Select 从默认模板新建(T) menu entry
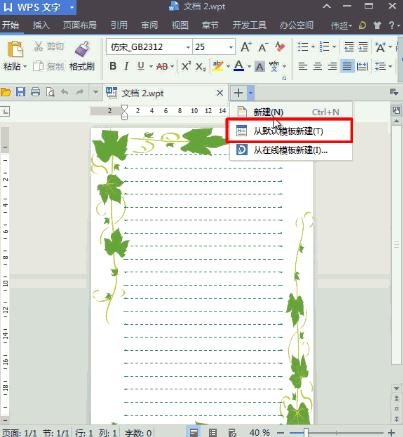Screen dimensions: 403x437 289,131
